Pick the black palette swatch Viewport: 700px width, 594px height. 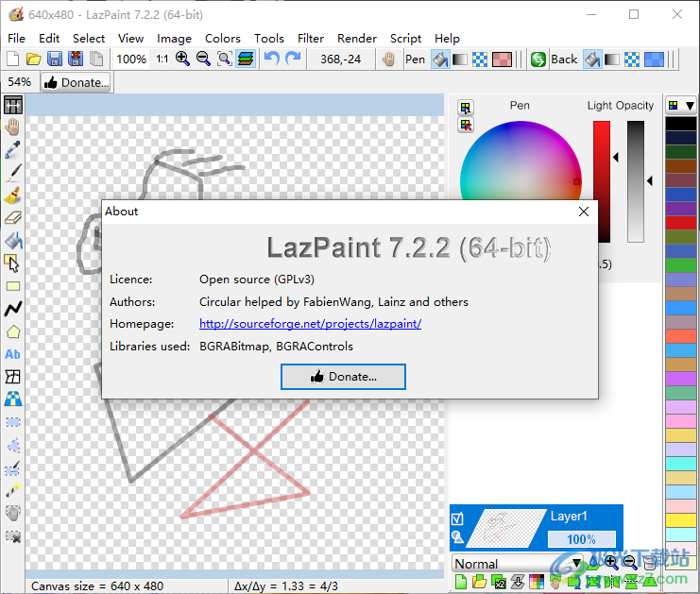click(x=681, y=124)
